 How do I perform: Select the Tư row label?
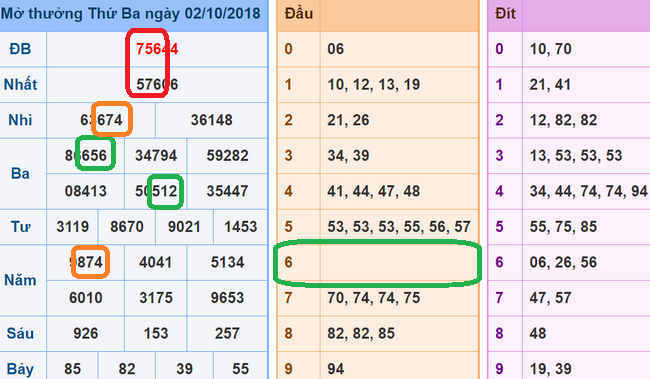tap(20, 227)
